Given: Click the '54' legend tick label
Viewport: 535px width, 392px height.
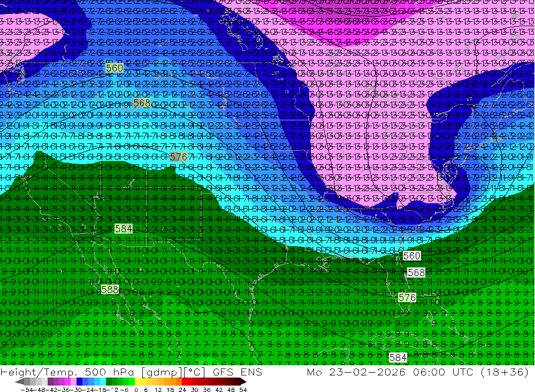Looking at the screenshot, I should tap(243, 390).
